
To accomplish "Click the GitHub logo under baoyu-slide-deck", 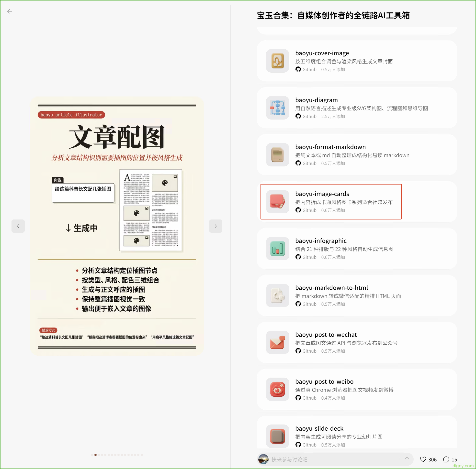I will coord(298,445).
